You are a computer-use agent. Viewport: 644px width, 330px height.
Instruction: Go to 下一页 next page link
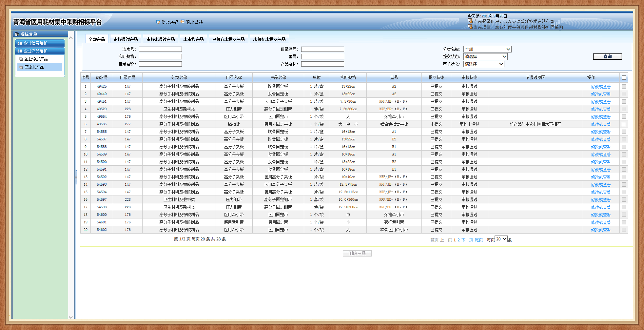point(467,240)
